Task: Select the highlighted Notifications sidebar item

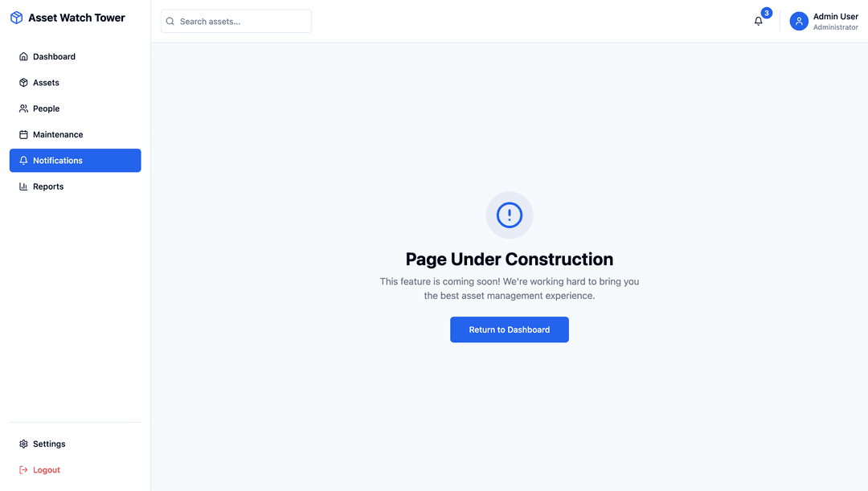Action: [75, 161]
